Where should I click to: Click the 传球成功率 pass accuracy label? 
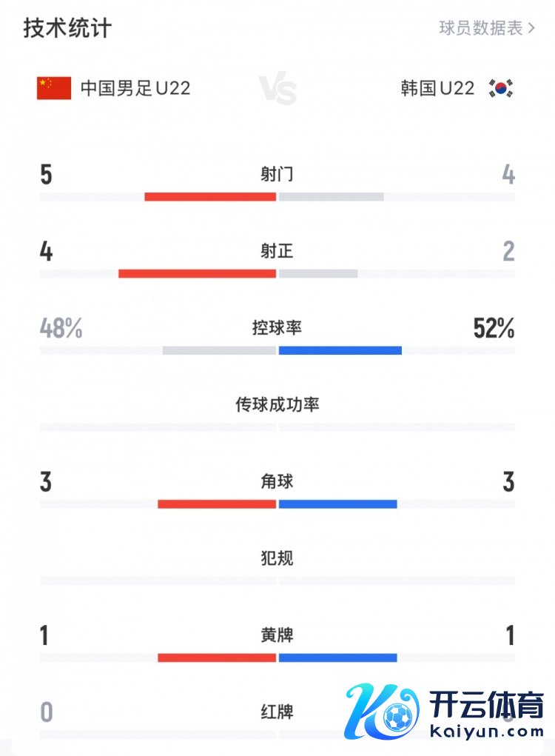pyautogui.click(x=277, y=405)
